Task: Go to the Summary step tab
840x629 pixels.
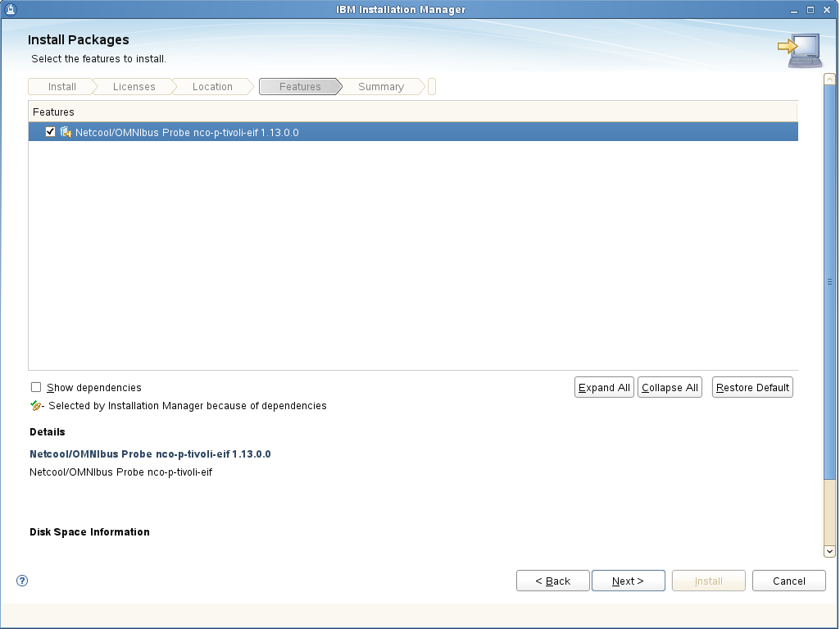Action: 381,86
